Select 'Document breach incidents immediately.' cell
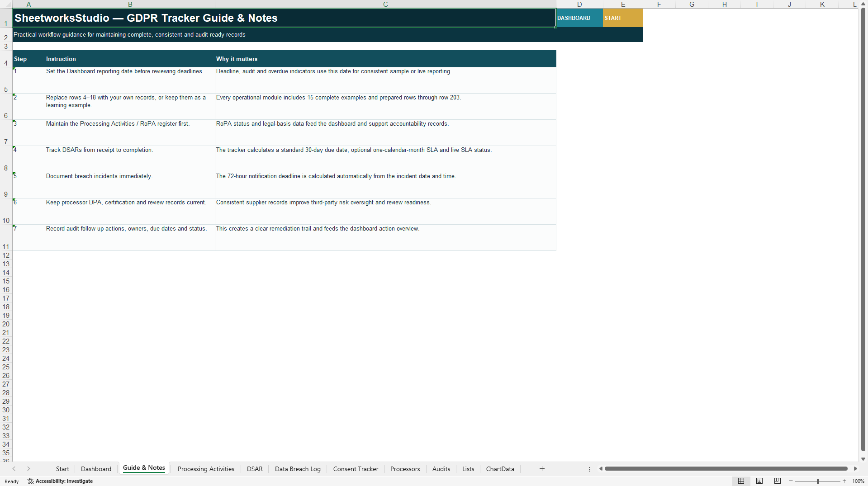The image size is (868, 486). [x=130, y=185]
